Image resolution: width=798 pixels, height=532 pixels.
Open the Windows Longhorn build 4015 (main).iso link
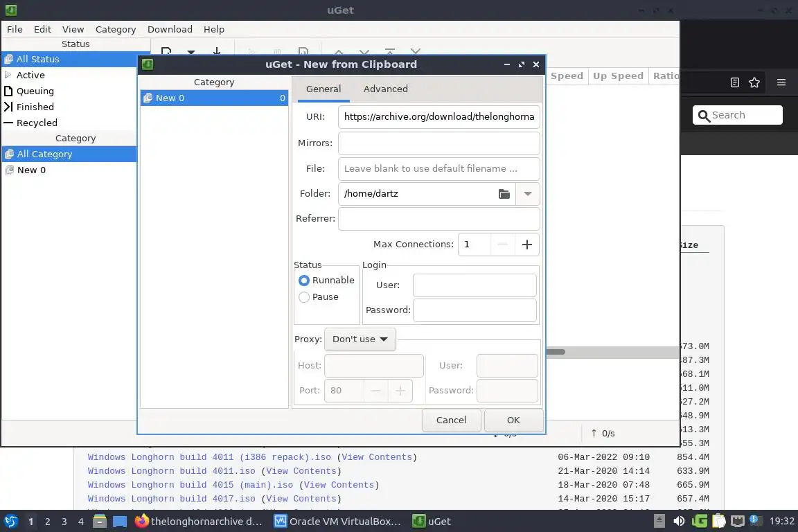point(190,485)
